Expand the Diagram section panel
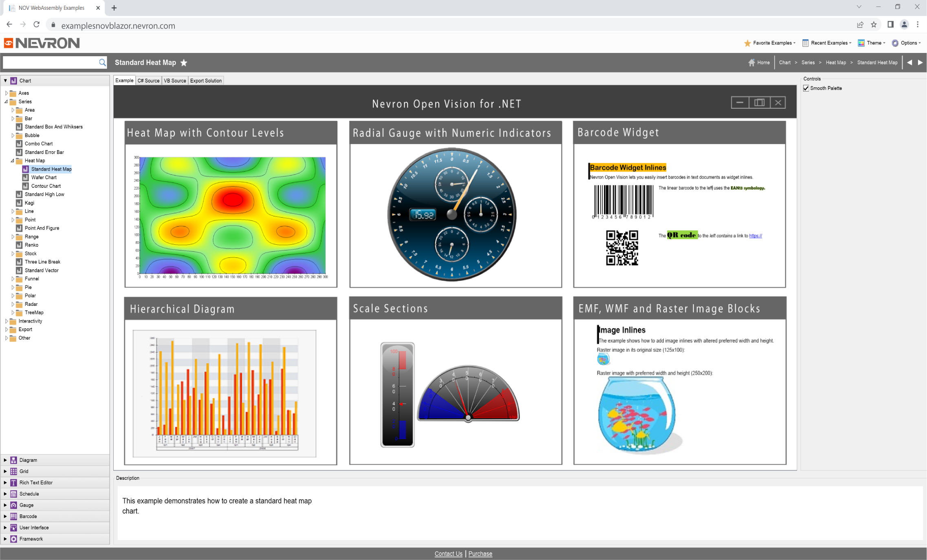Screen dimensions: 927x560 click(x=5, y=460)
